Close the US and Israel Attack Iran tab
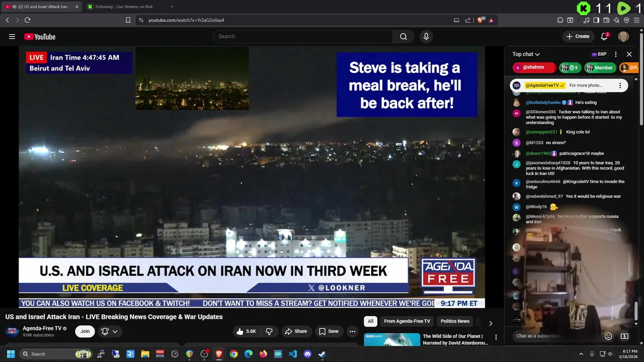This screenshot has height=362, width=644. pos(76,7)
